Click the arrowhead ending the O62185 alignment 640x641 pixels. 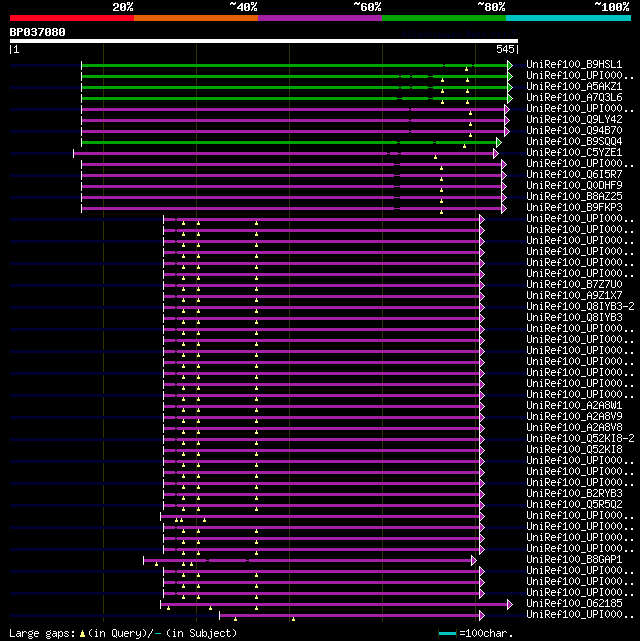(x=510, y=604)
